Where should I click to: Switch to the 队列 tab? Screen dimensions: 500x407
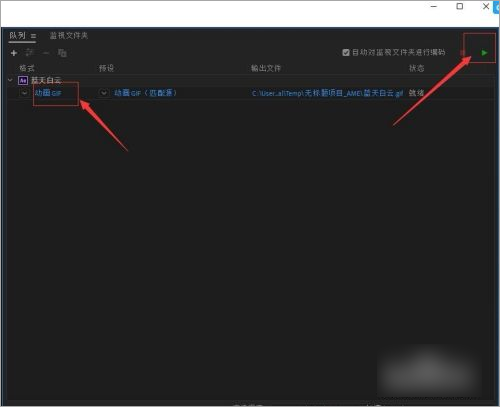[x=17, y=35]
